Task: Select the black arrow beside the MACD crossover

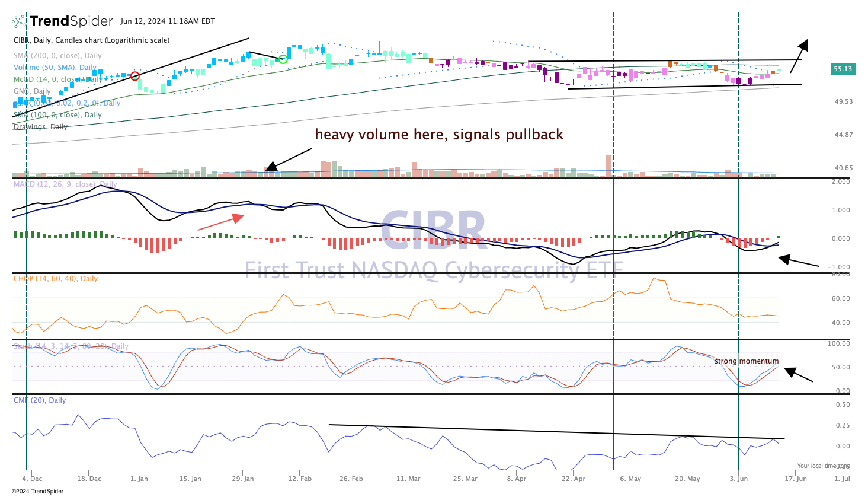Action: 797,261
